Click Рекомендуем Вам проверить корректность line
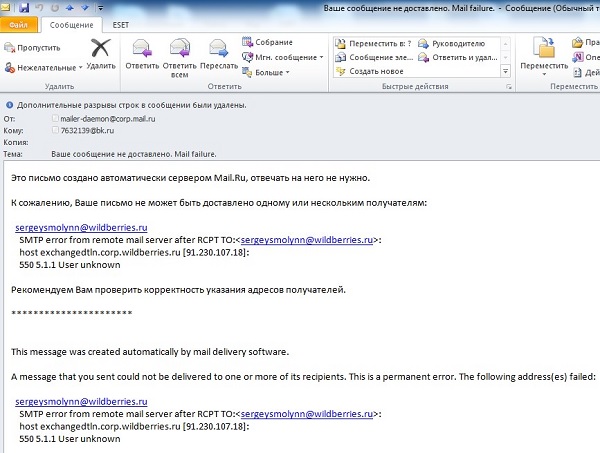This screenshot has height=453, width=600. pos(178,290)
